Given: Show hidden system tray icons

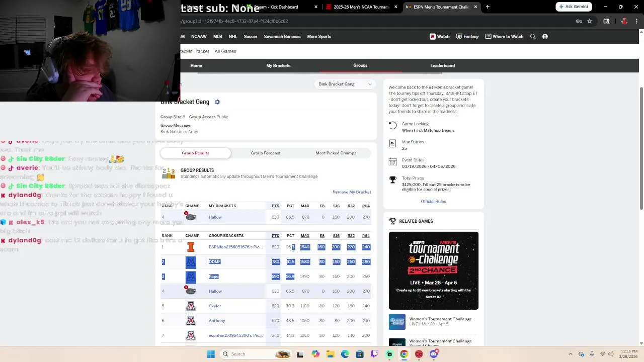Looking at the screenshot, I should [x=570, y=354].
